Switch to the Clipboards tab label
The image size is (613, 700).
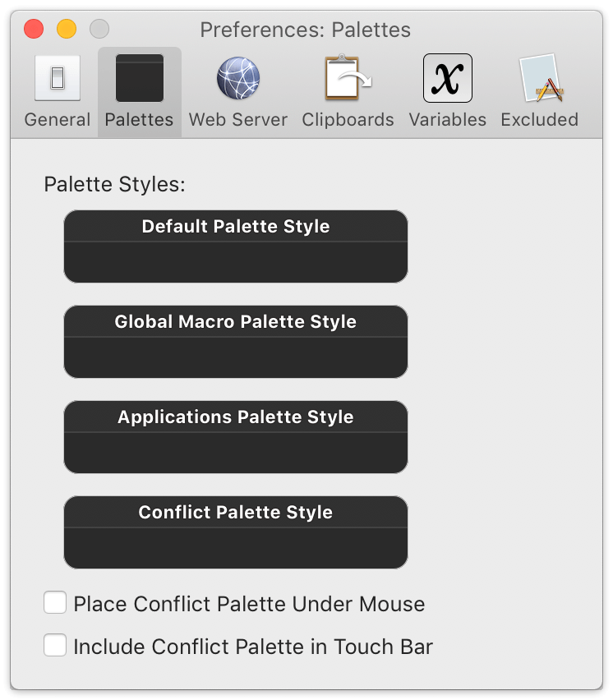click(x=348, y=120)
